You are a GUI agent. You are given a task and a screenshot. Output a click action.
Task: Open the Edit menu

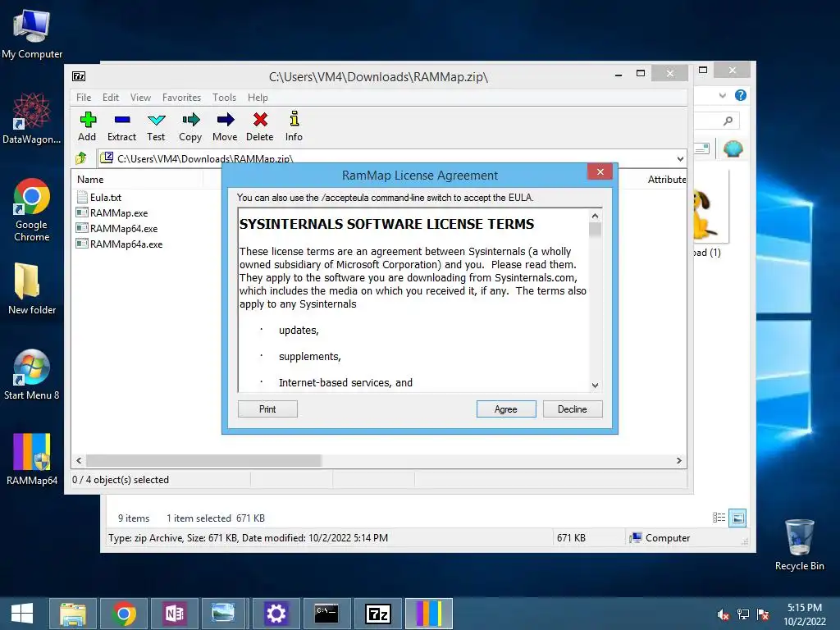click(111, 98)
